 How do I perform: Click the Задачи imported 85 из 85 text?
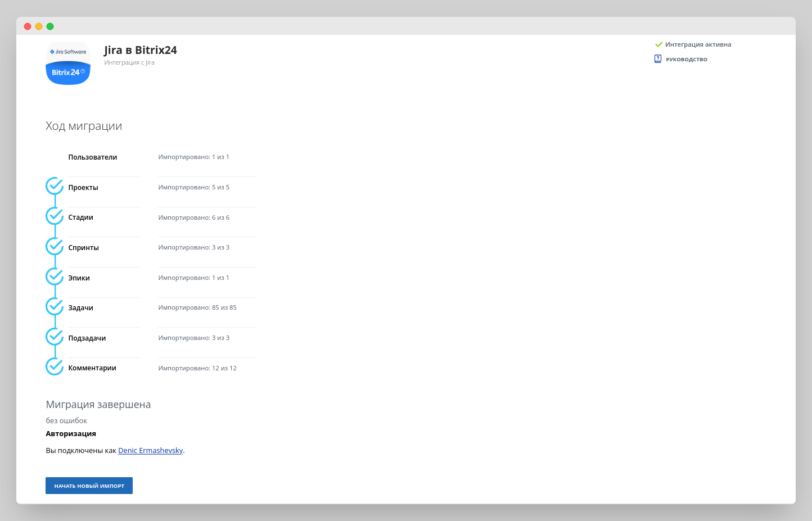click(197, 308)
